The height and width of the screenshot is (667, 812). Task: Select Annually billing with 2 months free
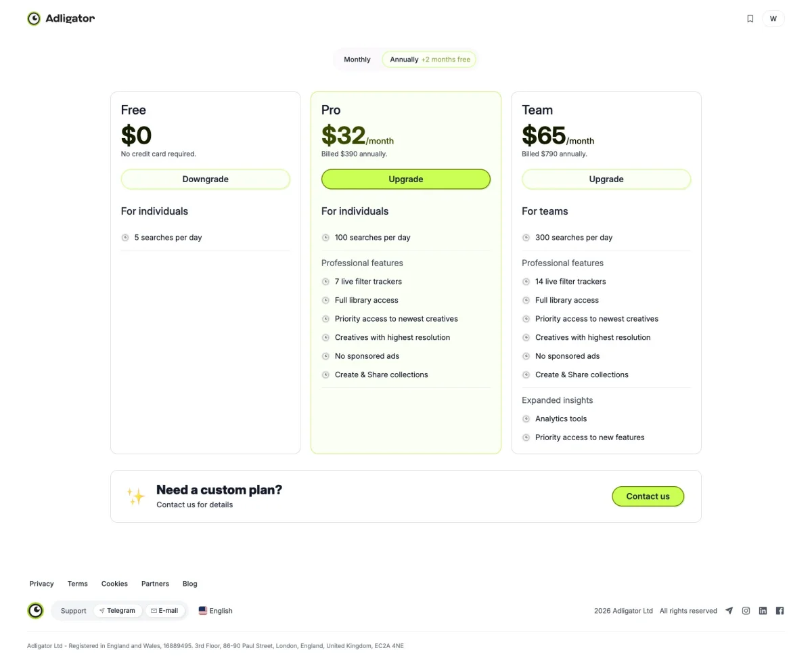[x=429, y=59]
